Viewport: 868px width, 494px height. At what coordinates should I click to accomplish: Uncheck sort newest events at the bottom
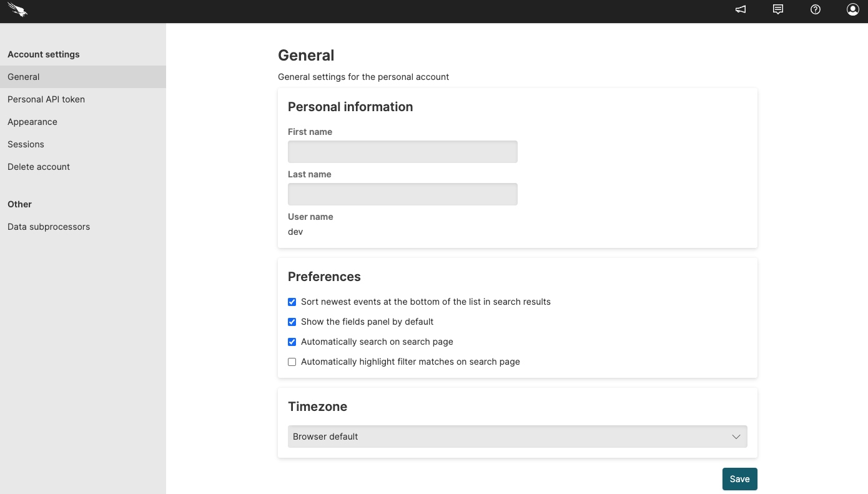(292, 302)
